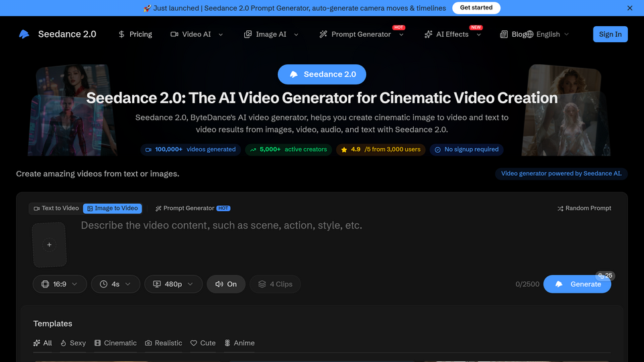Screen dimensions: 644x362
Task: Click Video generator powered by Seedance AI
Action: point(561,174)
